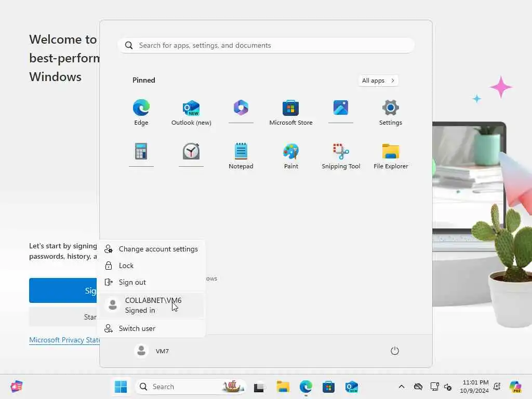The image size is (532, 399).
Task: Open Task View on the taskbar
Action: [259, 387]
